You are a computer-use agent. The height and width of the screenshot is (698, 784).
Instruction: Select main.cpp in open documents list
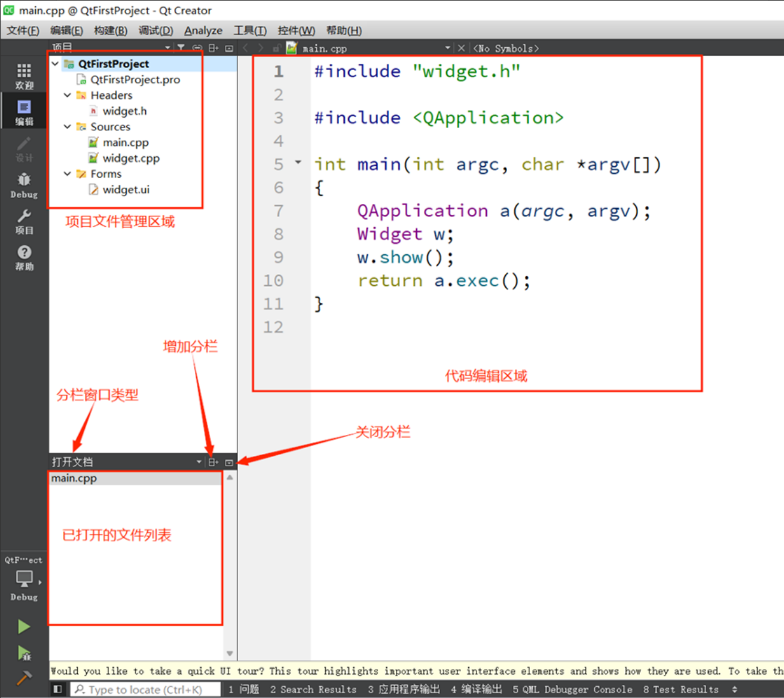(136, 478)
